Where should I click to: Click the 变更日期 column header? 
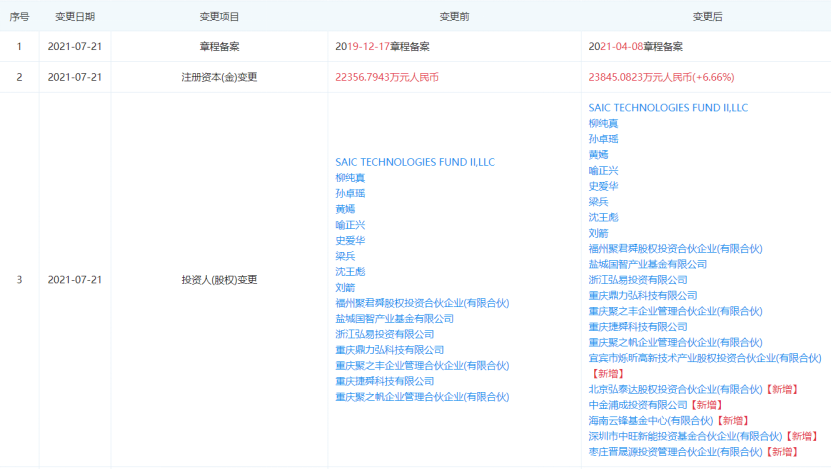pos(75,17)
